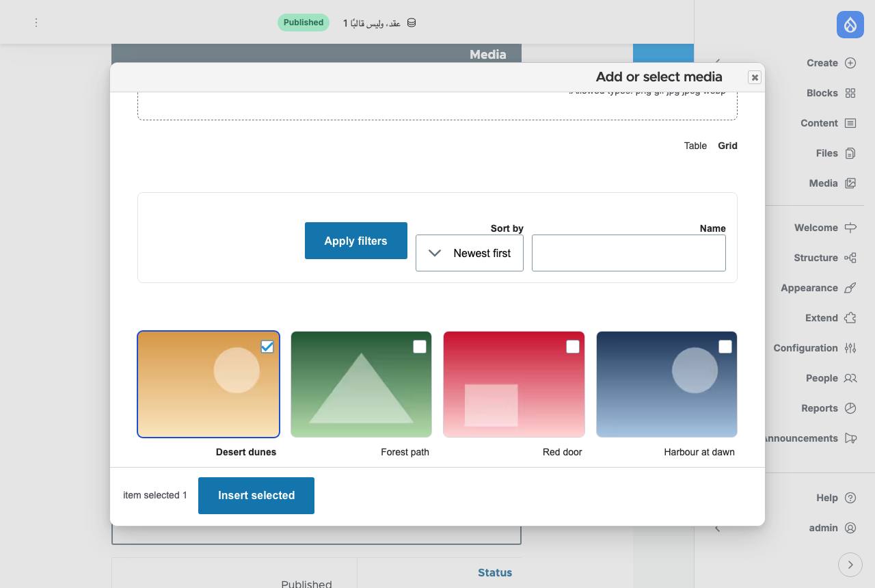Open Blocks via its grid icon

click(850, 93)
